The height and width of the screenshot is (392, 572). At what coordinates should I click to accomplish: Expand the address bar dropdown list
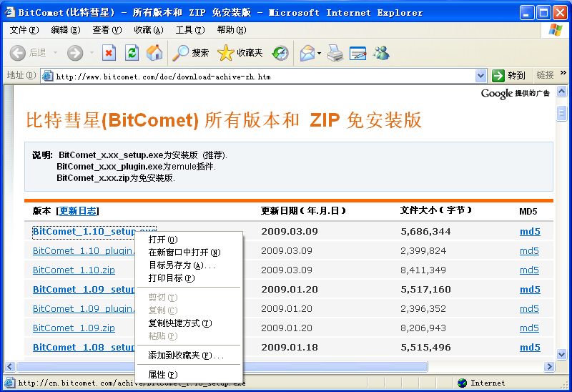[480, 76]
